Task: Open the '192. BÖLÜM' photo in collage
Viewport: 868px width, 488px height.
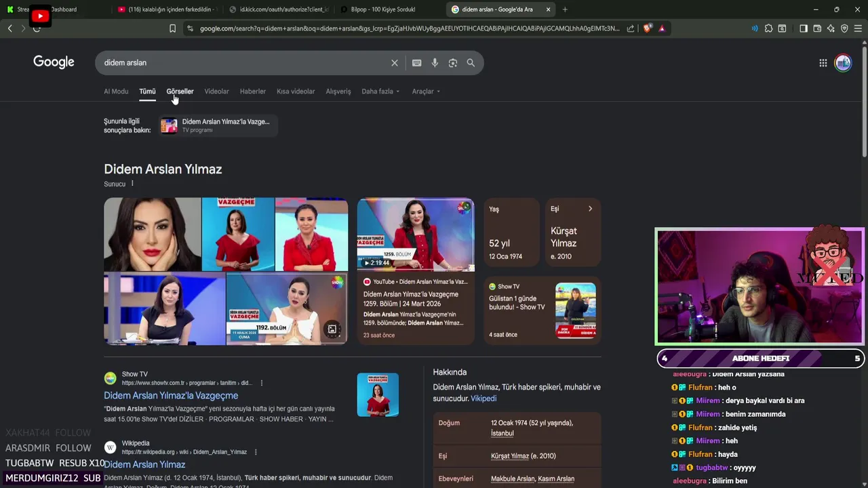Action: click(x=286, y=308)
